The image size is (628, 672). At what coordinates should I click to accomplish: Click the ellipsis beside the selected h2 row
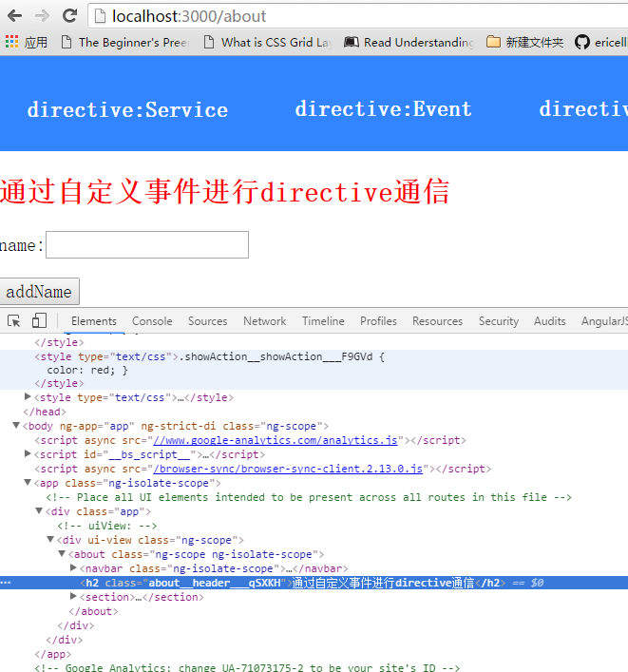[x=6, y=583]
